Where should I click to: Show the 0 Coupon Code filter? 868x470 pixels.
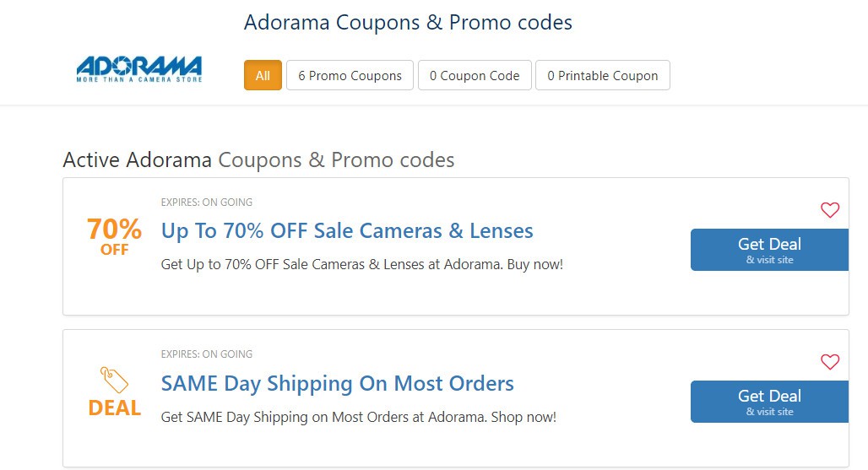tap(474, 75)
